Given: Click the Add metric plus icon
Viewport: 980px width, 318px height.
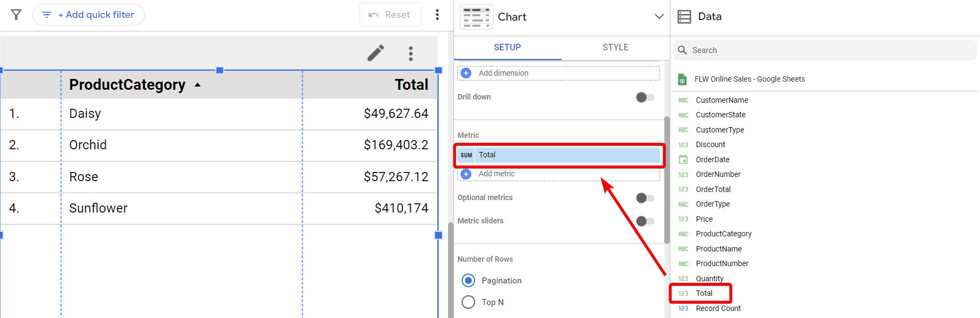Looking at the screenshot, I should (x=466, y=174).
